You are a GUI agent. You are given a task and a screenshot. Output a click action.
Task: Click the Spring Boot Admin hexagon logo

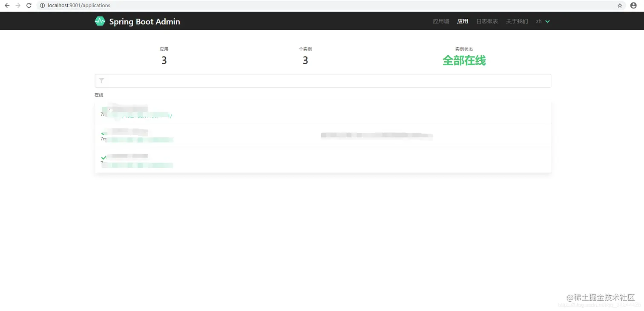point(100,21)
